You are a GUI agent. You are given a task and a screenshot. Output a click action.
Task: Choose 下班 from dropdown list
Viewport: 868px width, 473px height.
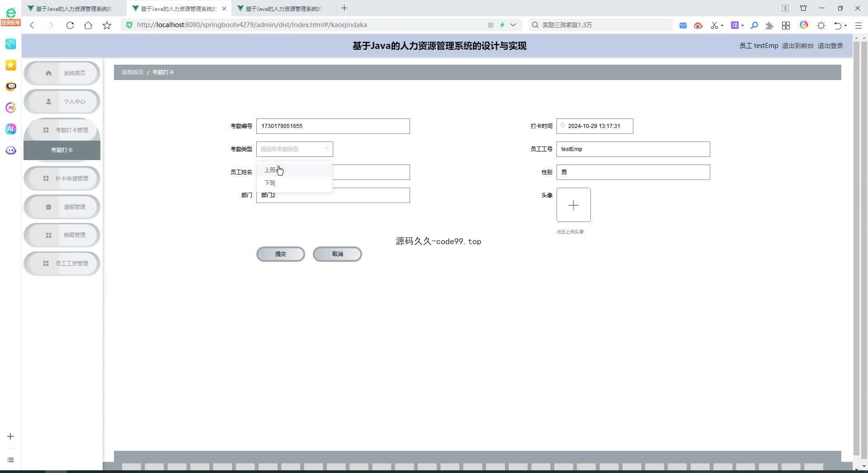click(294, 183)
